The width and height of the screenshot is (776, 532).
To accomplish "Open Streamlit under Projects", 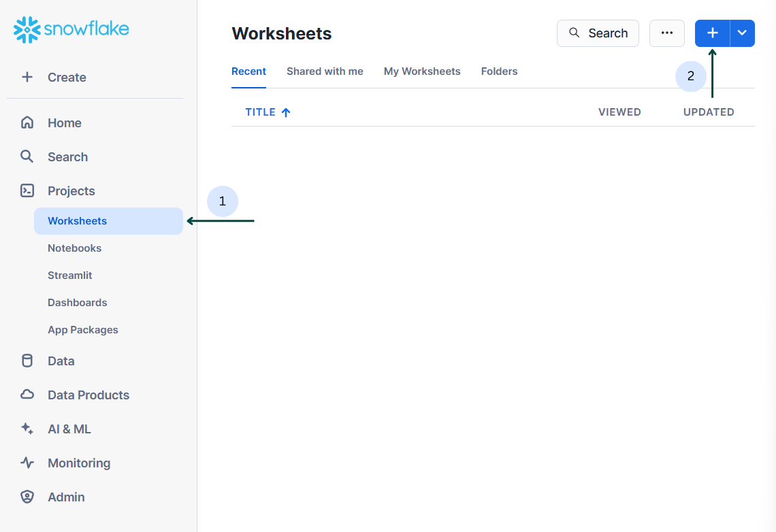I will [x=70, y=276].
